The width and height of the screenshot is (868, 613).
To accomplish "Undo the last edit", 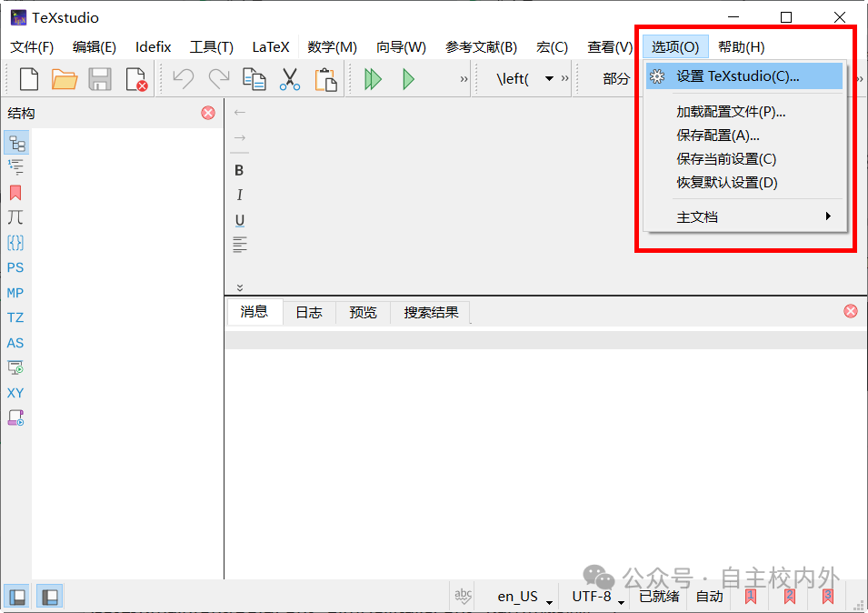I will [x=184, y=79].
